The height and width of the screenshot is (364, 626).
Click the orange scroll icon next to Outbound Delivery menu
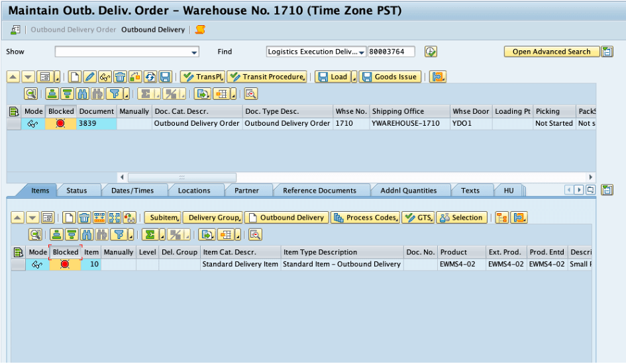click(200, 30)
